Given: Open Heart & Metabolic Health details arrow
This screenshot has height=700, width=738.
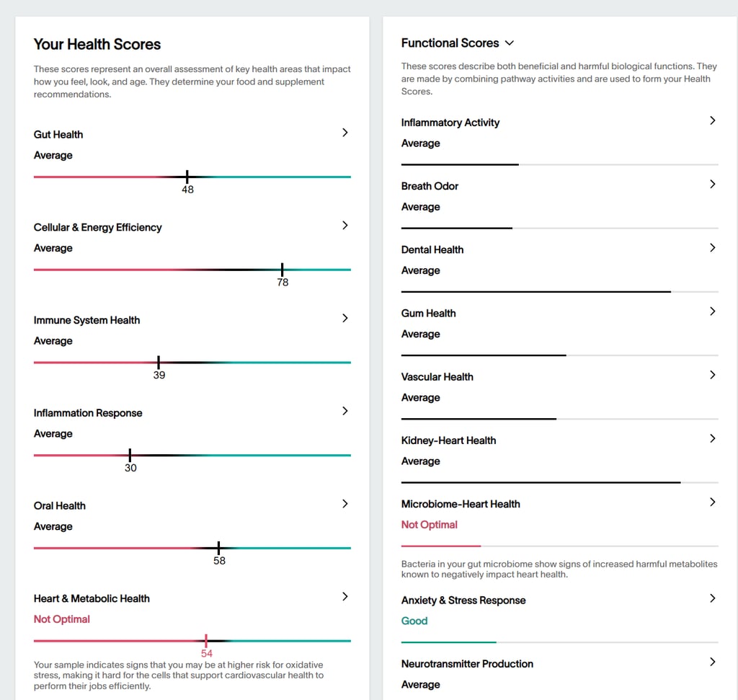Looking at the screenshot, I should [x=344, y=597].
